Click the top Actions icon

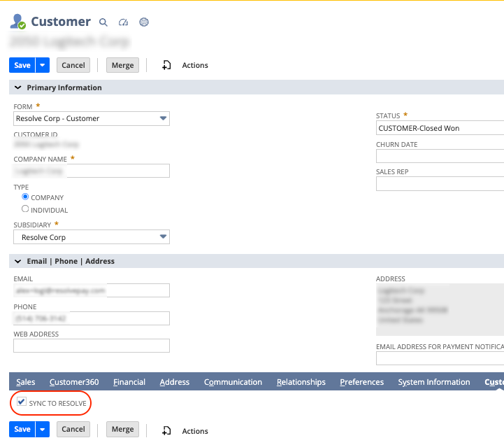166,65
